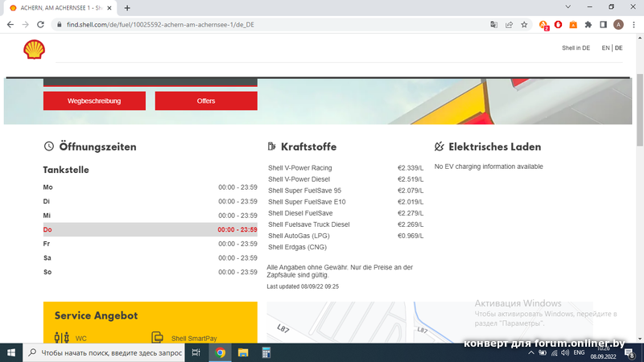
Task: Click the scrollbar down arrow
Action: (x=640, y=339)
